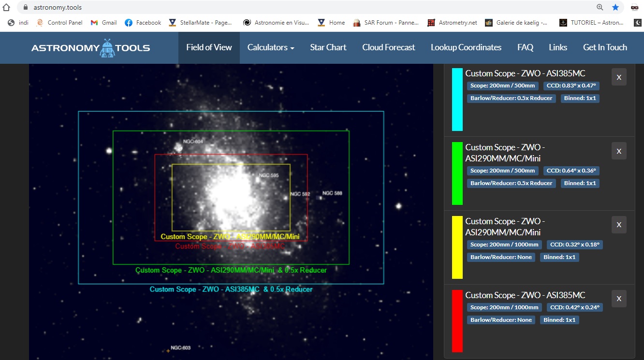Click the yellow color swatch

coord(457,247)
